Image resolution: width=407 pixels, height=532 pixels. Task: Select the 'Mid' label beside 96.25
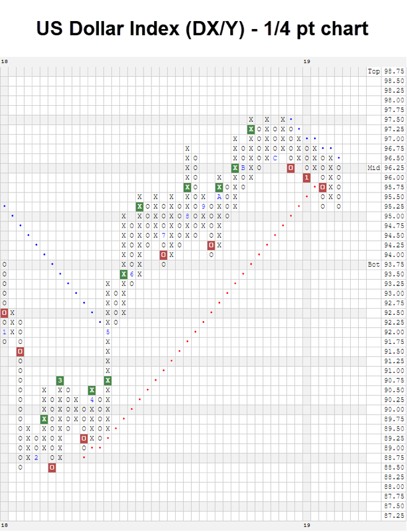[x=374, y=168]
